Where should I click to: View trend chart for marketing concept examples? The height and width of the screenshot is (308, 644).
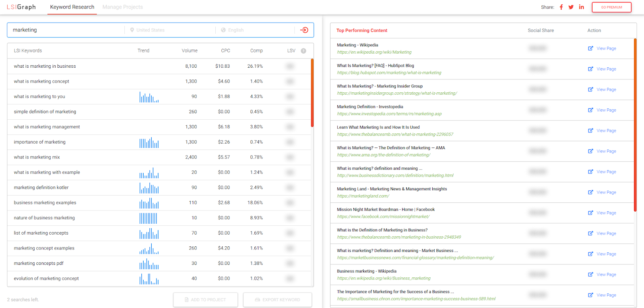[149, 249]
